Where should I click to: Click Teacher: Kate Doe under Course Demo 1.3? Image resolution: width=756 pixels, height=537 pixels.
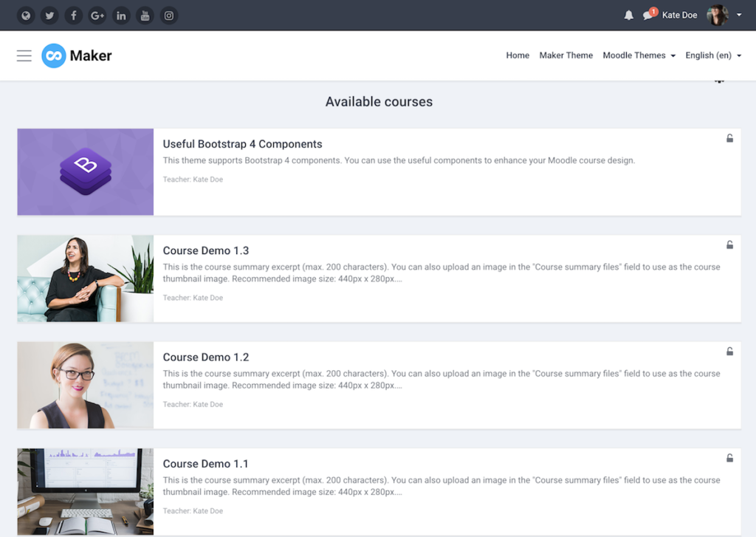click(193, 298)
